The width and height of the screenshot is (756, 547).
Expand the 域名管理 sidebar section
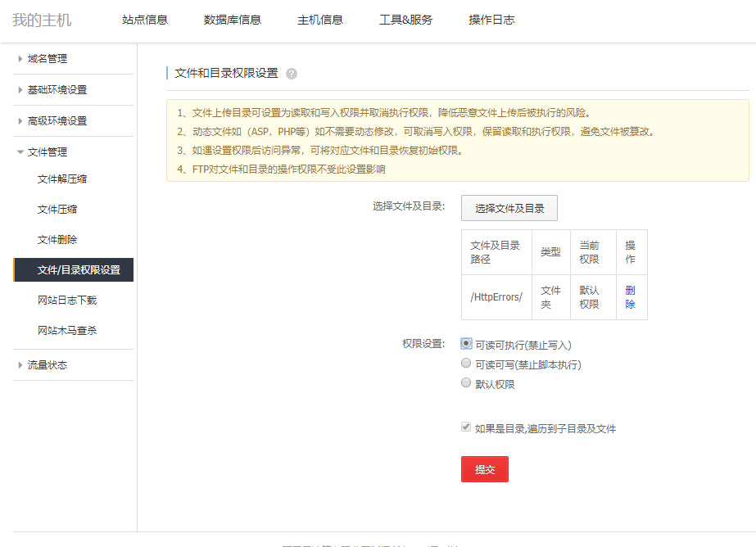pyautogui.click(x=48, y=59)
